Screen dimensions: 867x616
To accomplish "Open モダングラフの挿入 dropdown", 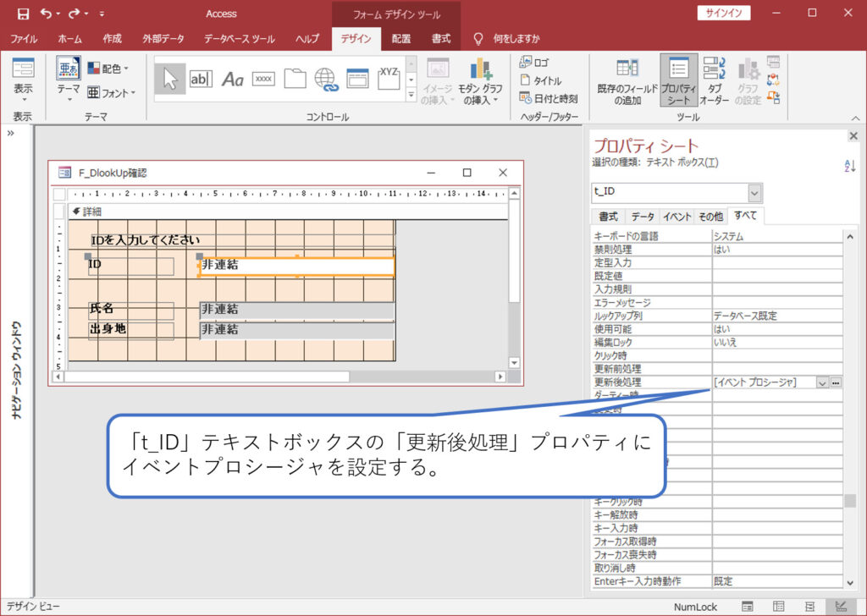I will (480, 80).
